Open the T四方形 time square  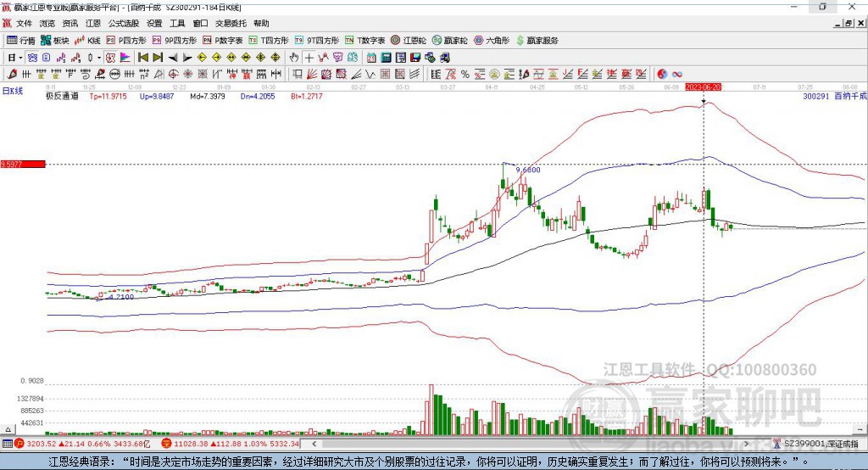point(269,41)
